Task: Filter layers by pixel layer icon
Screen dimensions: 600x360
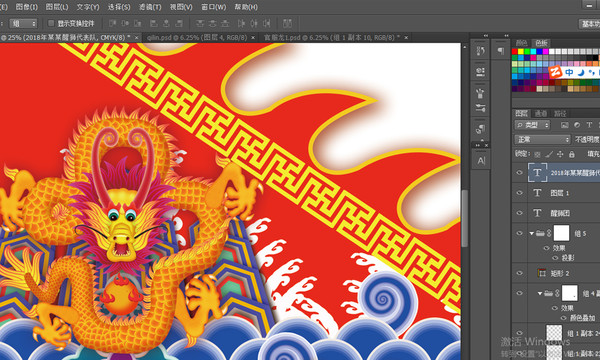Action: coord(564,125)
